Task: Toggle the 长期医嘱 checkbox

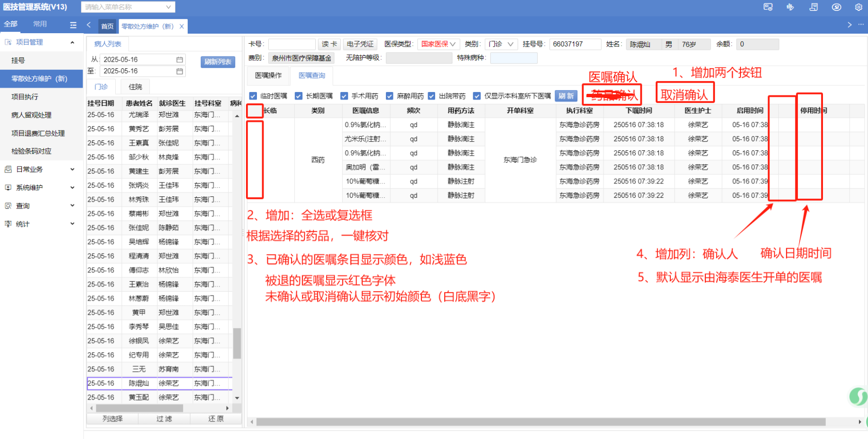Action: point(299,96)
